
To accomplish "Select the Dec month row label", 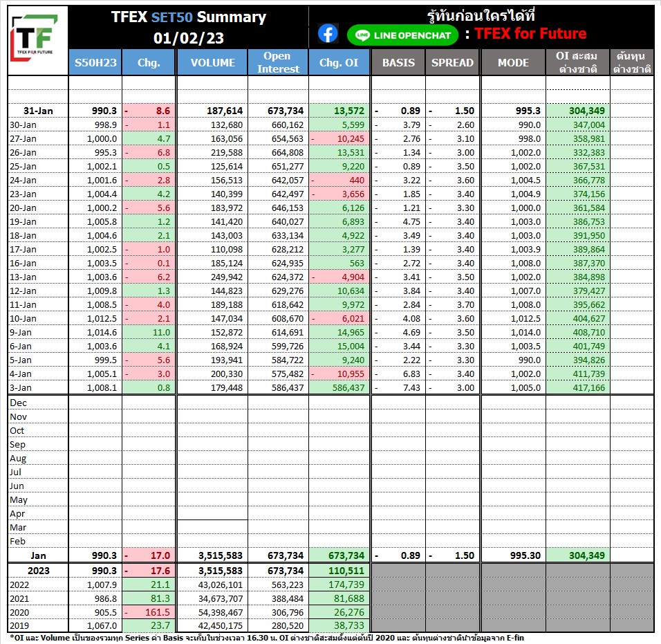I will (x=18, y=403).
